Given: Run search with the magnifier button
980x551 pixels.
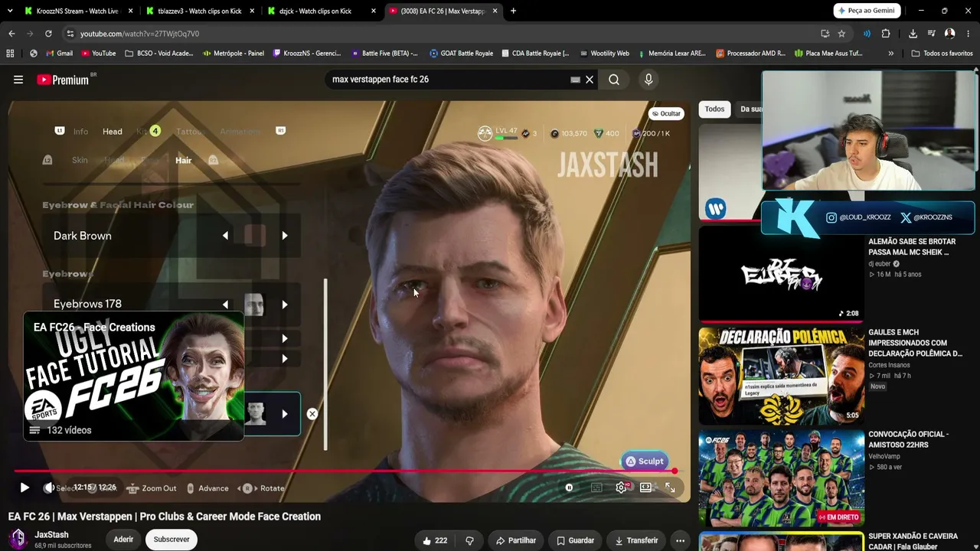Looking at the screenshot, I should pos(614,80).
